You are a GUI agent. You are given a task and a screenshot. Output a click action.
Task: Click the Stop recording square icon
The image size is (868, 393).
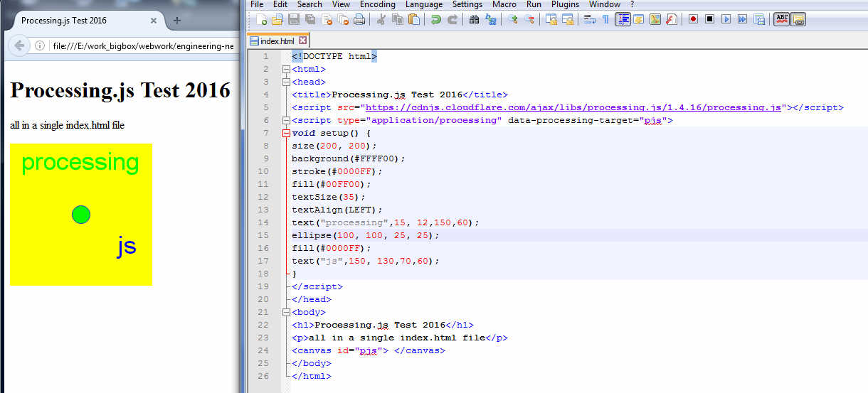pyautogui.click(x=709, y=19)
